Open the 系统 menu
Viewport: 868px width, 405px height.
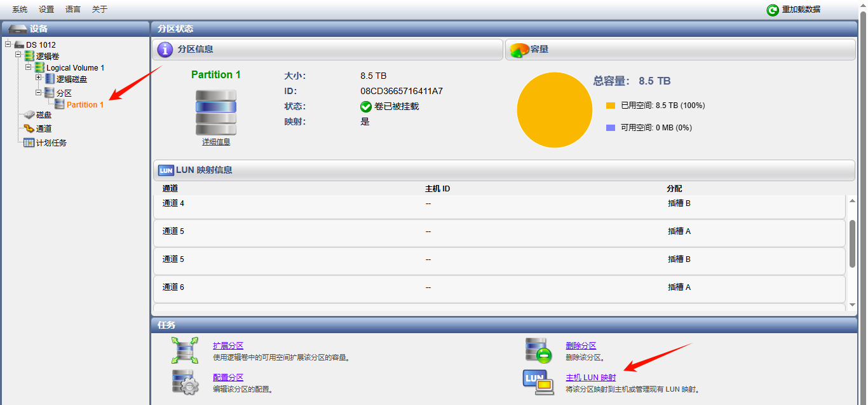20,10
